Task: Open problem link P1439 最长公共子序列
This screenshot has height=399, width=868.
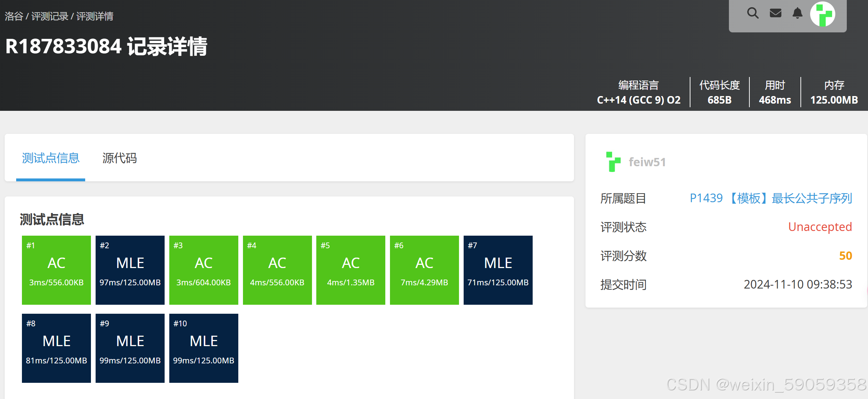Action: (771, 198)
